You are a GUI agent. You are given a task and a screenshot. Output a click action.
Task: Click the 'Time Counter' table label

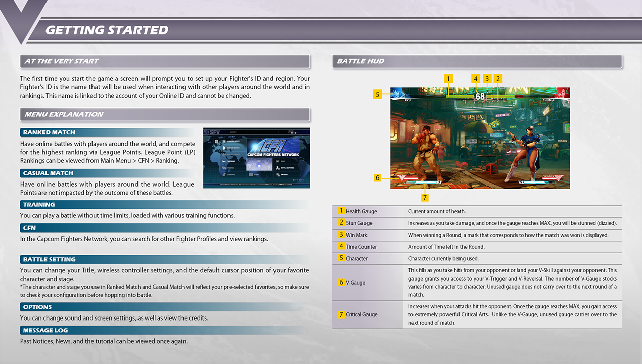coord(361,247)
